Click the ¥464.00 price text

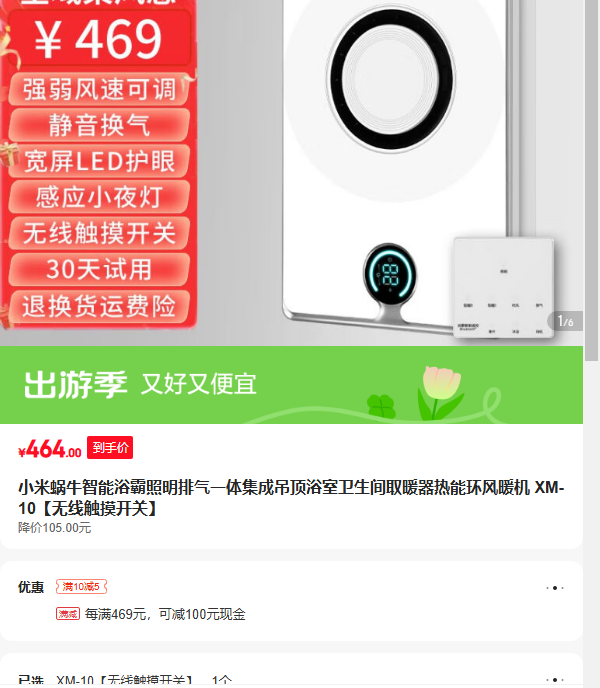click(x=50, y=449)
